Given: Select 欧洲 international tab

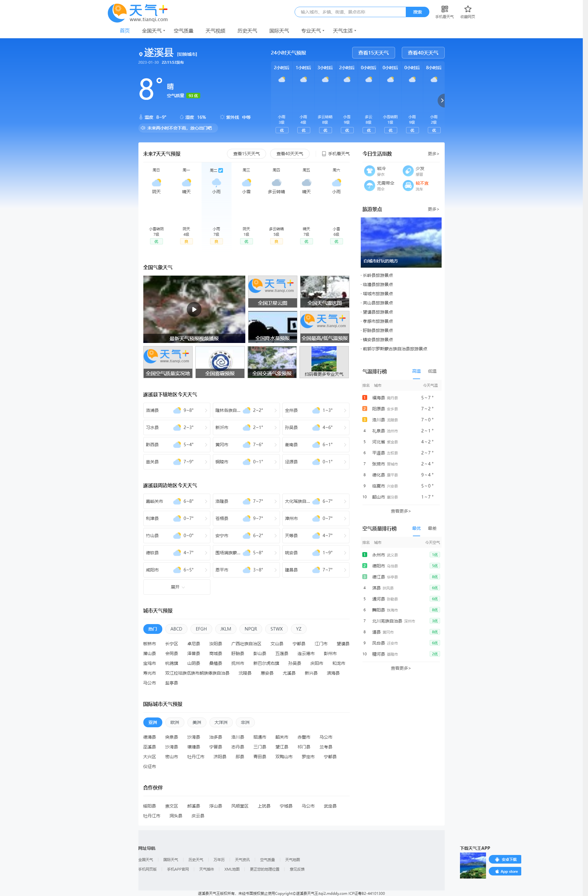Looking at the screenshot, I should click(175, 722).
